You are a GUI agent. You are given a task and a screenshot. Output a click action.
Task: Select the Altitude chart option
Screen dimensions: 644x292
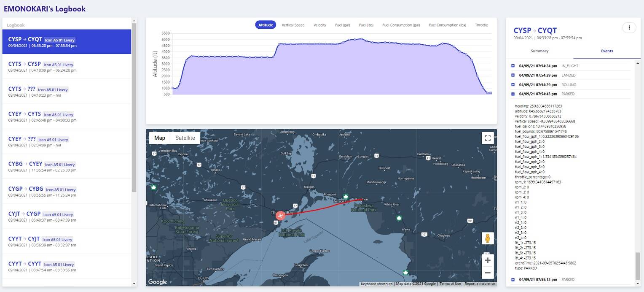(x=266, y=25)
